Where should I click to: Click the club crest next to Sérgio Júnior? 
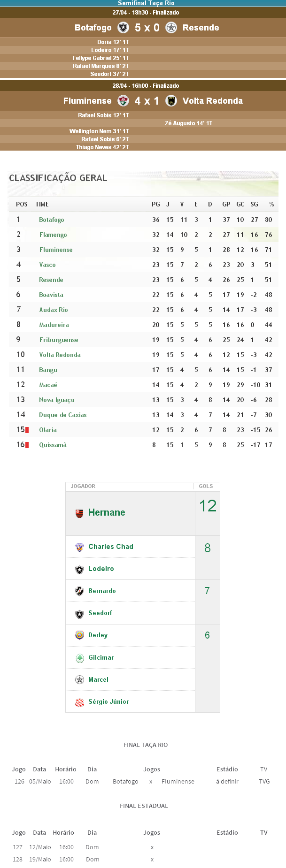point(79,702)
